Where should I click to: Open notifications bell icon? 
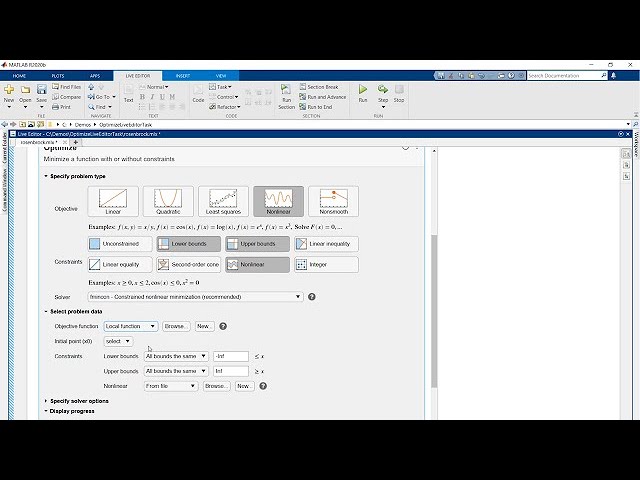(x=613, y=76)
